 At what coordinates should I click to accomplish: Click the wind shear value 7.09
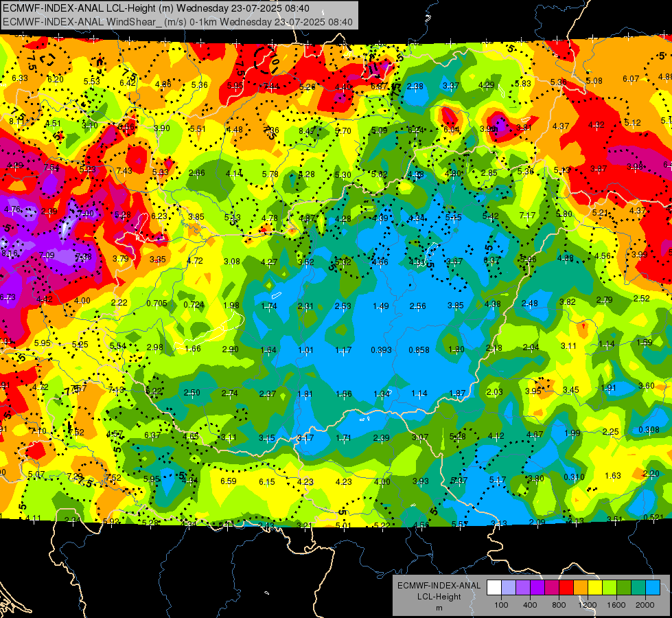pyautogui.click(x=47, y=255)
